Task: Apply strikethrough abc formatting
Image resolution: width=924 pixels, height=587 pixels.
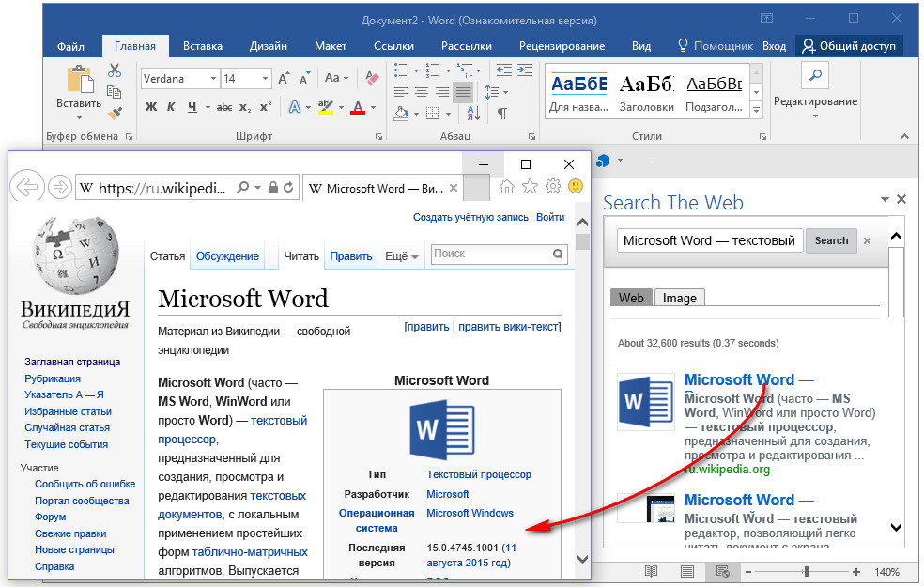Action: pos(224,107)
